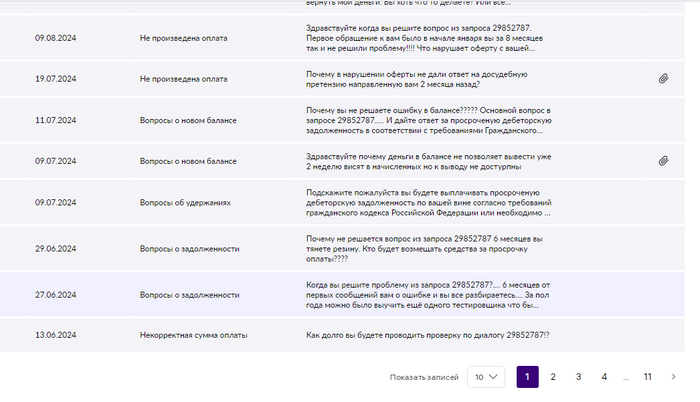
Task: Click the pagination ellipsis between pages 4 and 11
Action: [x=626, y=377]
